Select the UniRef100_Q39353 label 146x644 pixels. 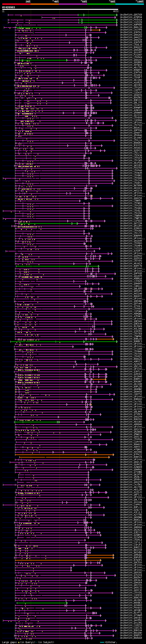(x=131, y=331)
